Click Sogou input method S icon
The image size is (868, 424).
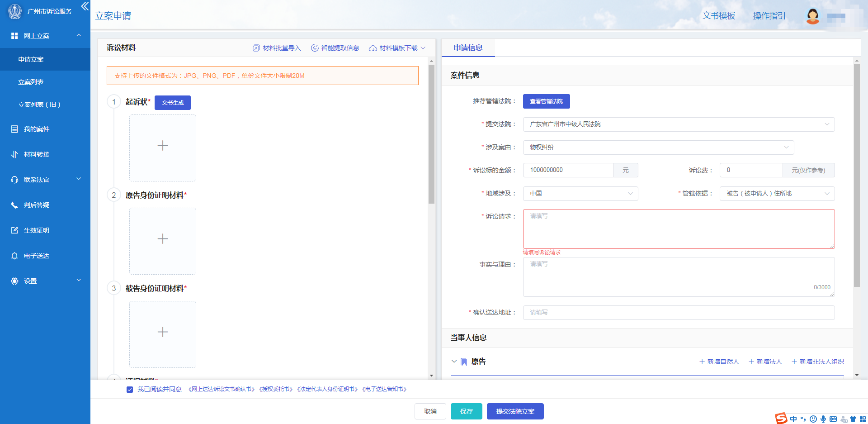tap(781, 419)
